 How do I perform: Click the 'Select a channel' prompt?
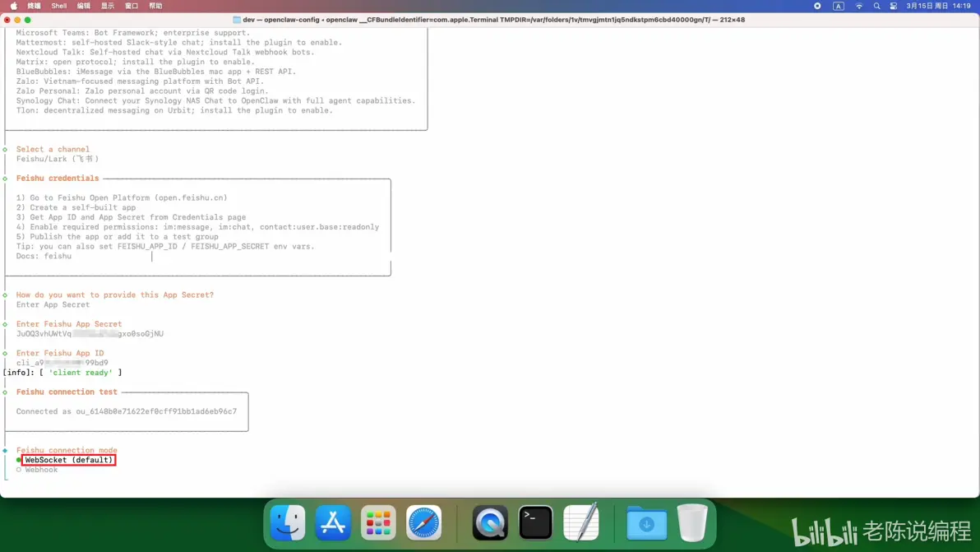coord(53,149)
